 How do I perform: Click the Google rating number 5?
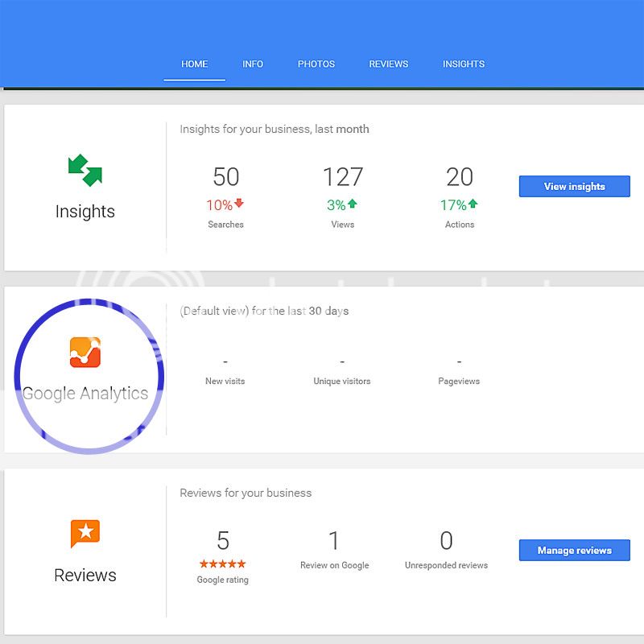click(223, 540)
